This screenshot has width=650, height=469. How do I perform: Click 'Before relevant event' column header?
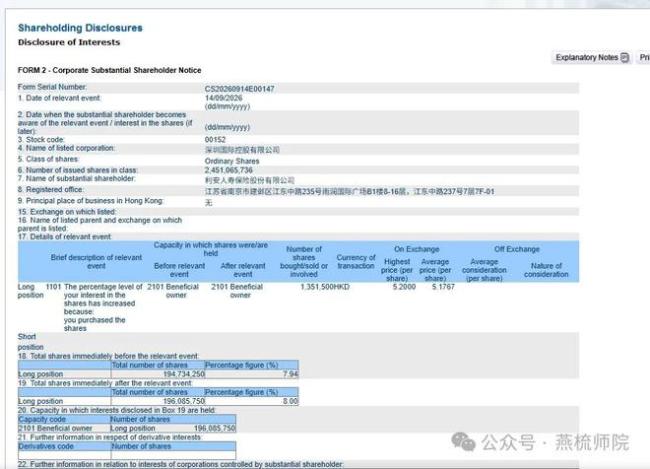(x=179, y=270)
